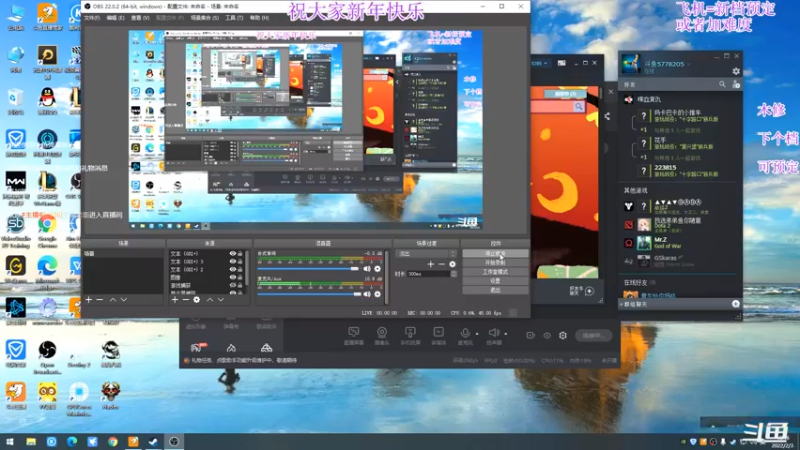The image size is (800, 450).
Task: Create new group chat in Steam
Action: [736, 304]
